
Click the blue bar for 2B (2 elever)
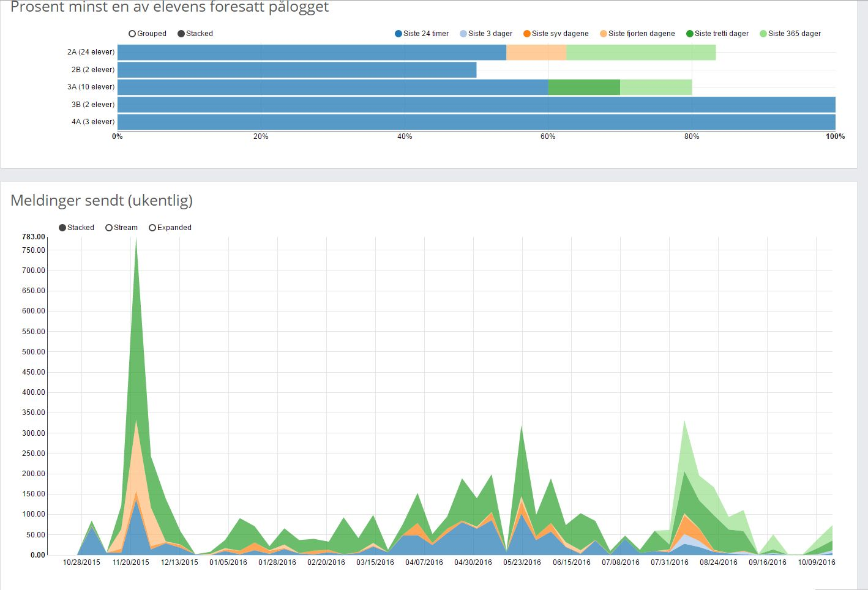pyautogui.click(x=297, y=70)
